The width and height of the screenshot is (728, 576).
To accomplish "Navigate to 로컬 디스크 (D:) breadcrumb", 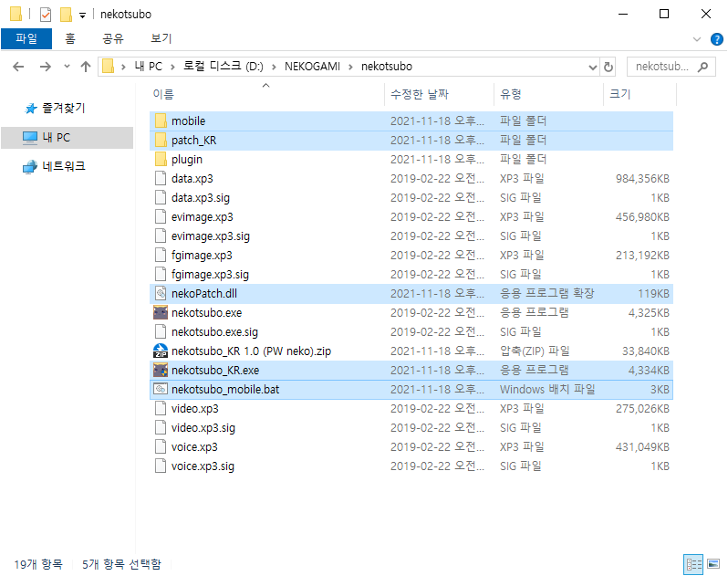I will (224, 67).
